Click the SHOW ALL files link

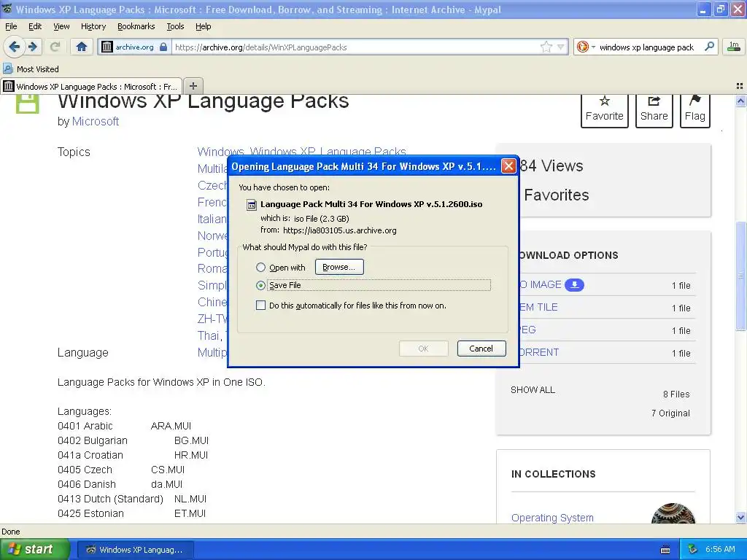[x=533, y=390]
